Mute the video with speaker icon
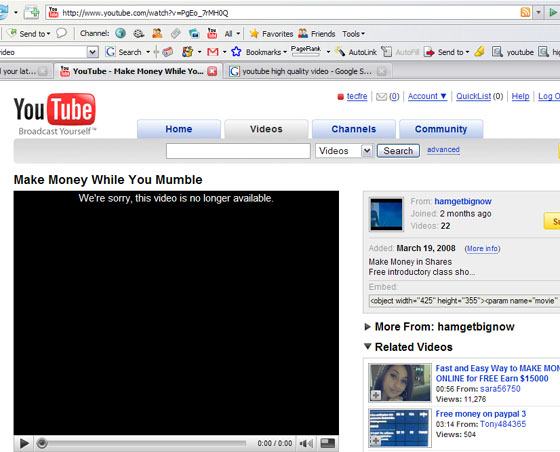560x452 pixels. coord(306,443)
